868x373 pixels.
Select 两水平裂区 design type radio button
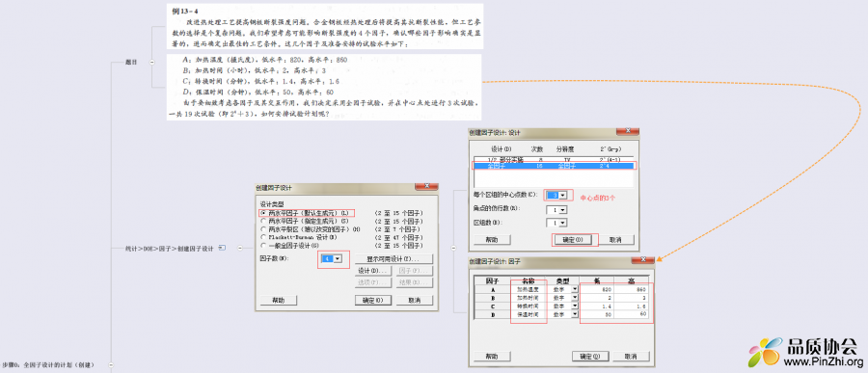[263, 229]
